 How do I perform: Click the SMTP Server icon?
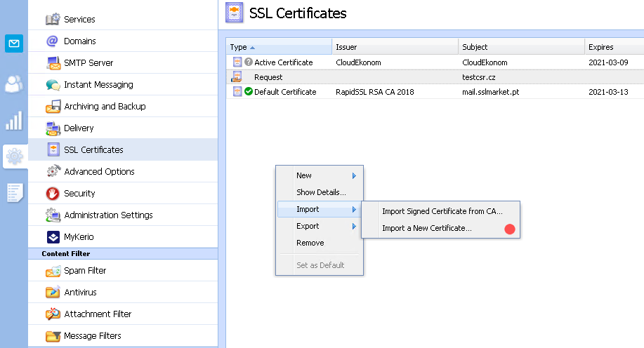coord(53,62)
